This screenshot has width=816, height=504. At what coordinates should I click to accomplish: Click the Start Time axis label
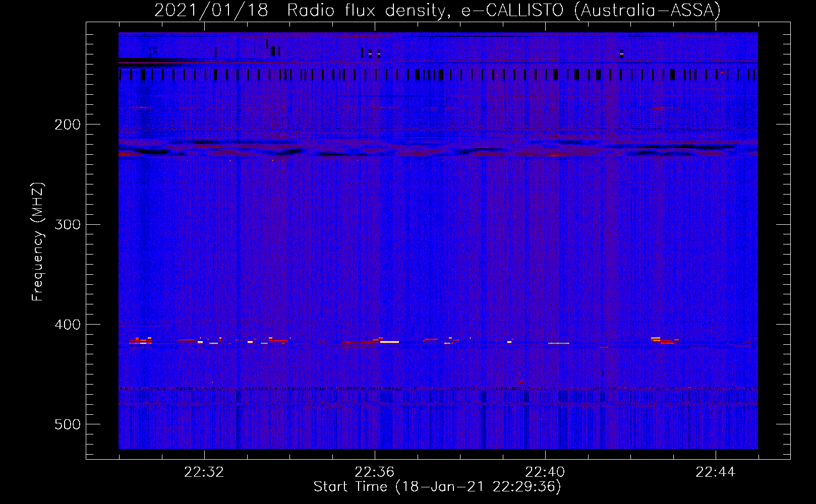(x=437, y=487)
